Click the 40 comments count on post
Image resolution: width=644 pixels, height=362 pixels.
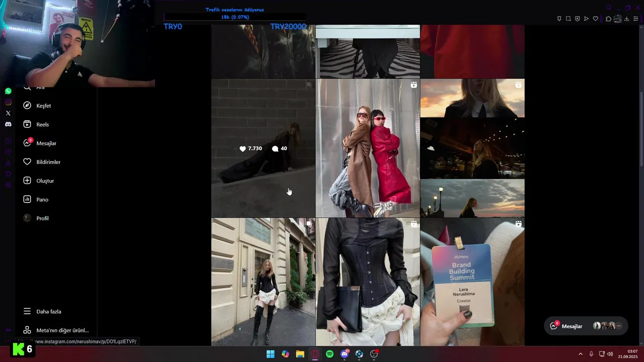[x=279, y=148]
